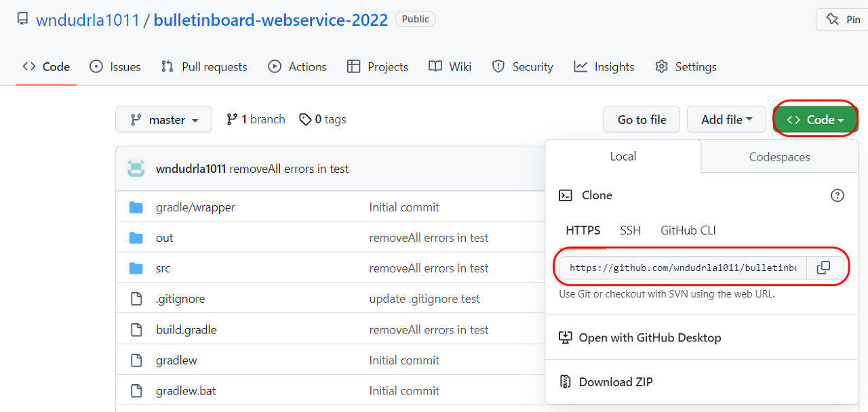The image size is (868, 412).
Task: Open the out folder
Action: [x=164, y=238]
